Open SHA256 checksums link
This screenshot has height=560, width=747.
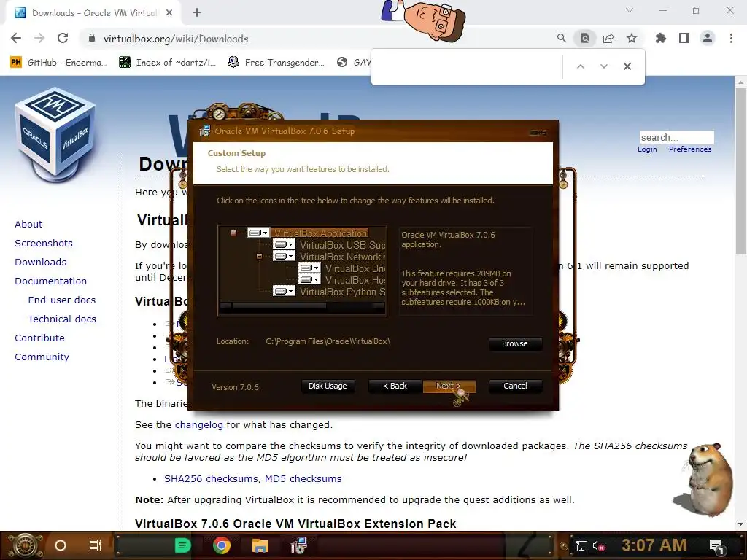pos(211,478)
